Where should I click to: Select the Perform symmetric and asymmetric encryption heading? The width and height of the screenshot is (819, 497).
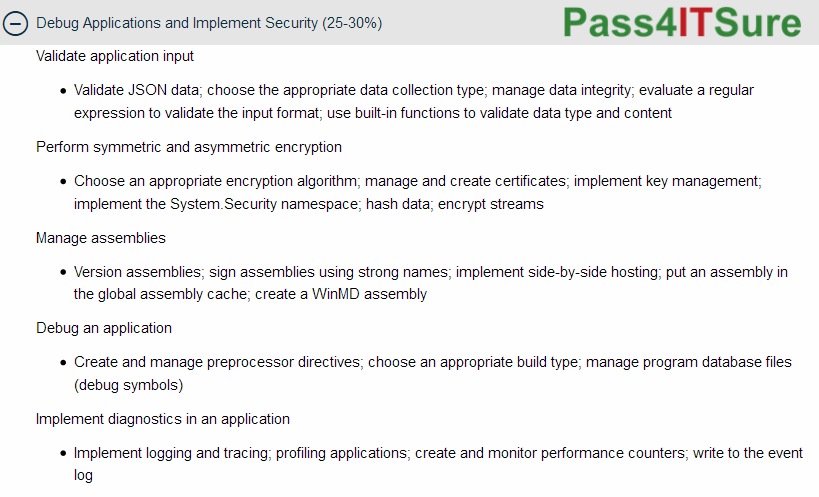pos(189,147)
